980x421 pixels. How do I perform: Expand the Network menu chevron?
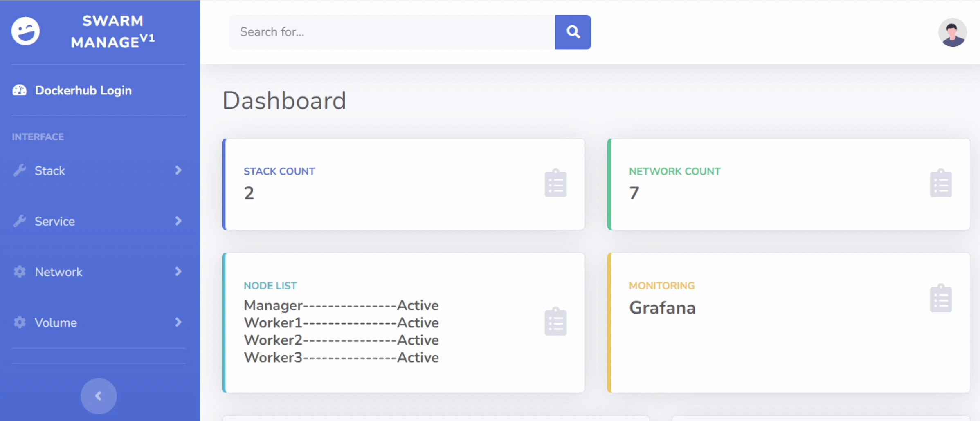[178, 272]
